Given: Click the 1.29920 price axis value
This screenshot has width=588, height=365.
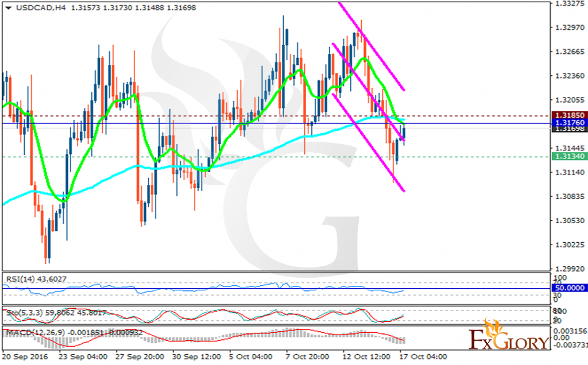Looking at the screenshot, I should (570, 269).
